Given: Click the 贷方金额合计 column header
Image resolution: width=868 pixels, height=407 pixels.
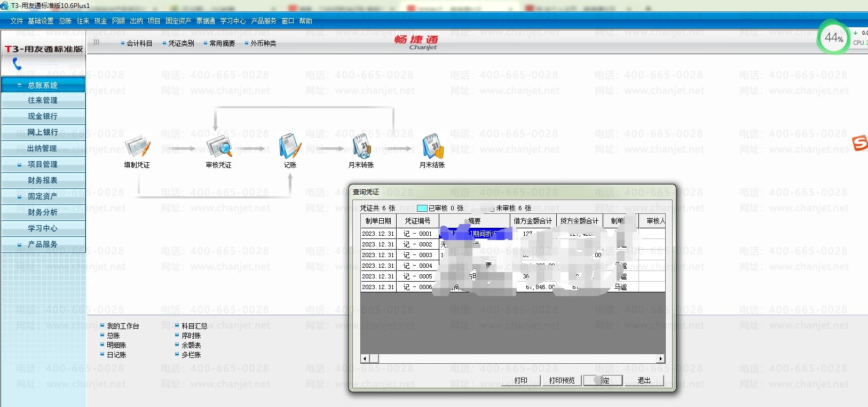Looking at the screenshot, I should click(580, 221).
